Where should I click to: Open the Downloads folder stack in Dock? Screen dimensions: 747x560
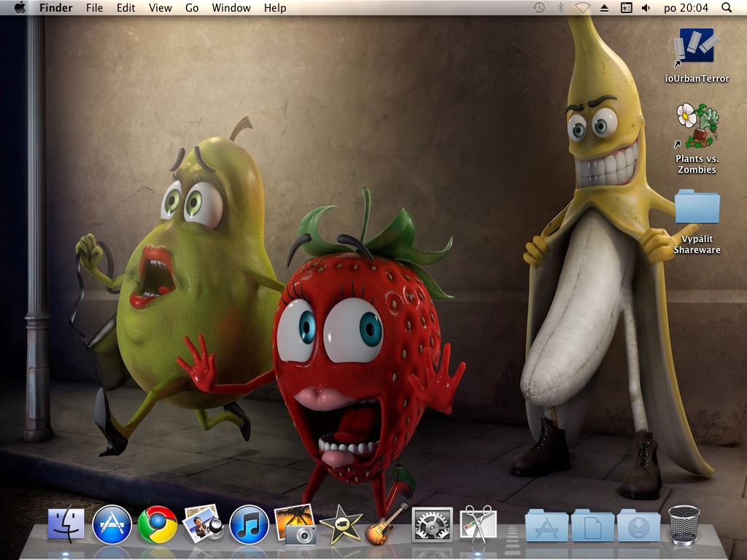[638, 526]
